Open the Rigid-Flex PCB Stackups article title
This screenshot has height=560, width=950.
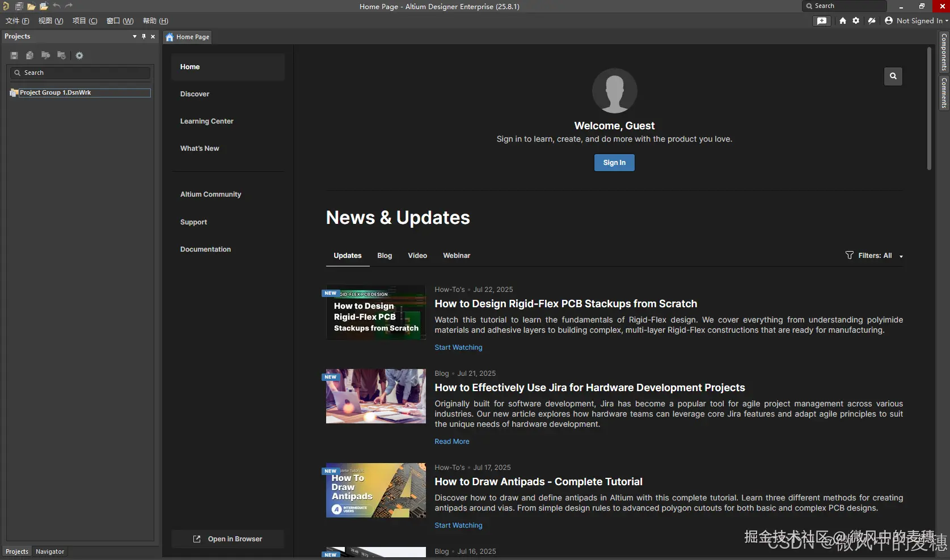566,304
